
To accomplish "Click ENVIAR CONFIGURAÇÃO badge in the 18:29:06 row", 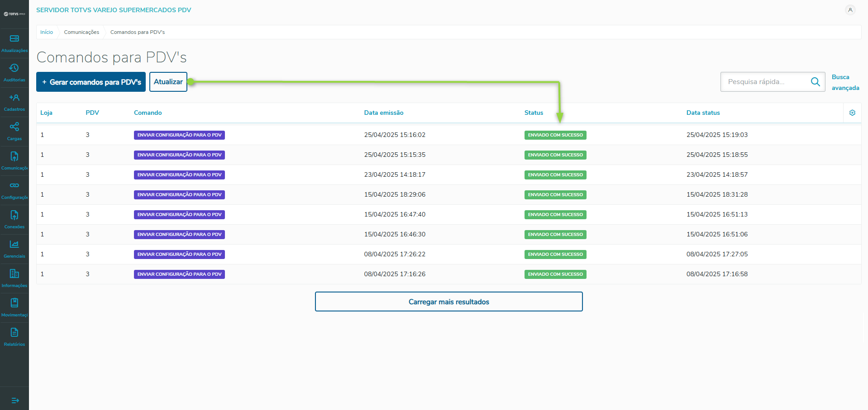I will point(179,195).
